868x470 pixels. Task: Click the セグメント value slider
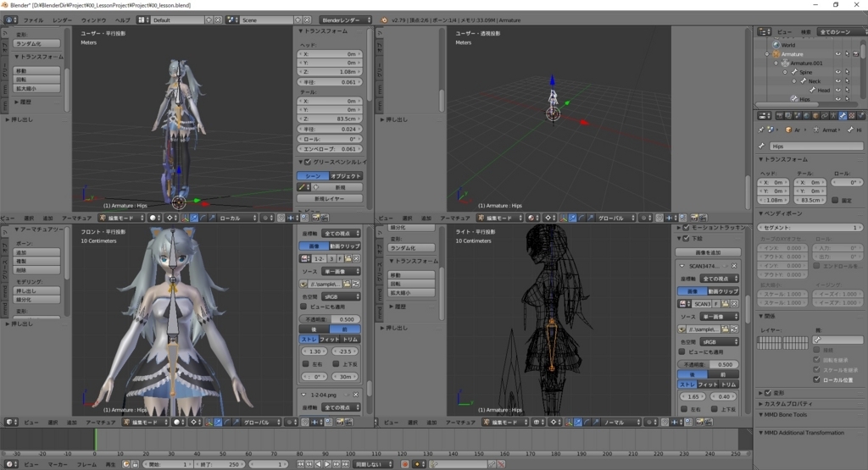(x=810, y=227)
